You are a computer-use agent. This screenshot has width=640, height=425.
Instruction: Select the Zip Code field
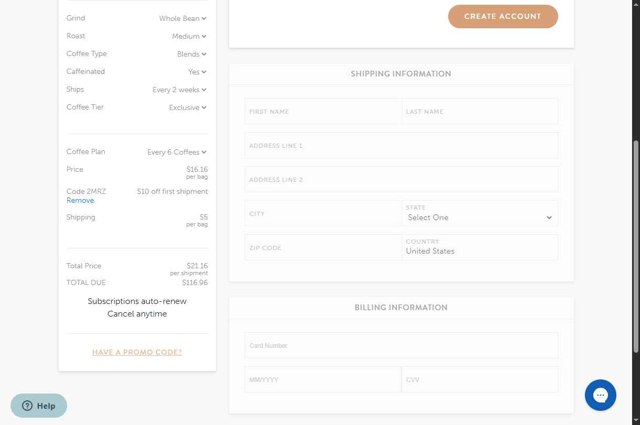click(323, 248)
